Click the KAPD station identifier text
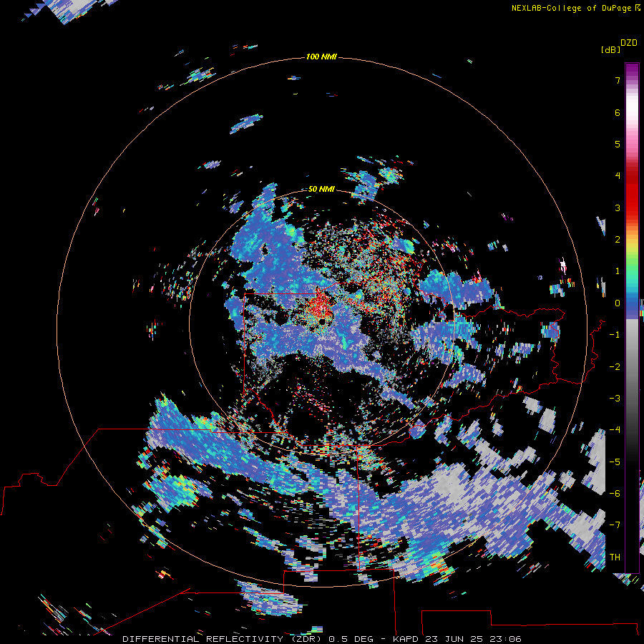Viewport: 644px width, 644px height. [x=406, y=639]
